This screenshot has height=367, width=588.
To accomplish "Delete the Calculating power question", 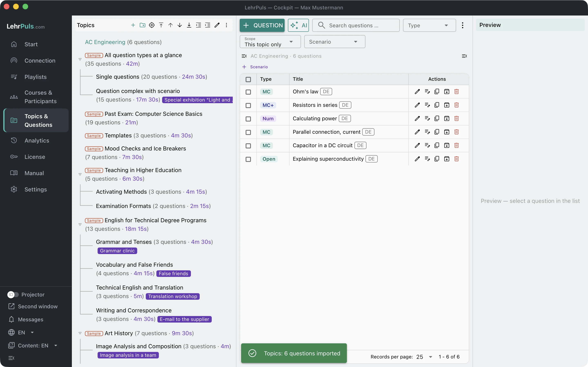I will [456, 118].
